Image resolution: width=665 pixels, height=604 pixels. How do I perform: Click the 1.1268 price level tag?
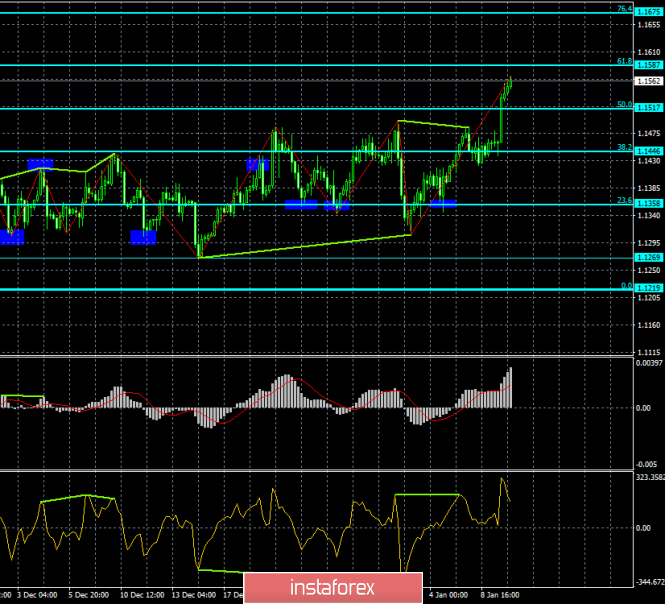pos(650,259)
